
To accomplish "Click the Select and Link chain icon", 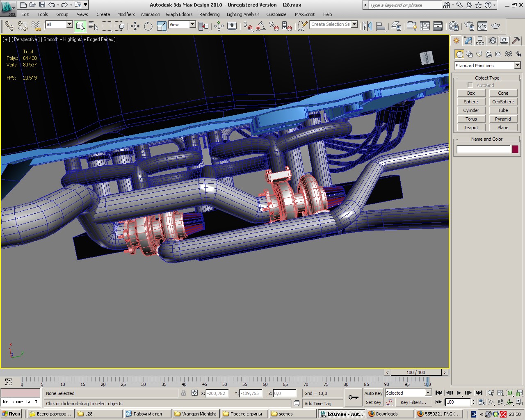I will (x=9, y=26).
